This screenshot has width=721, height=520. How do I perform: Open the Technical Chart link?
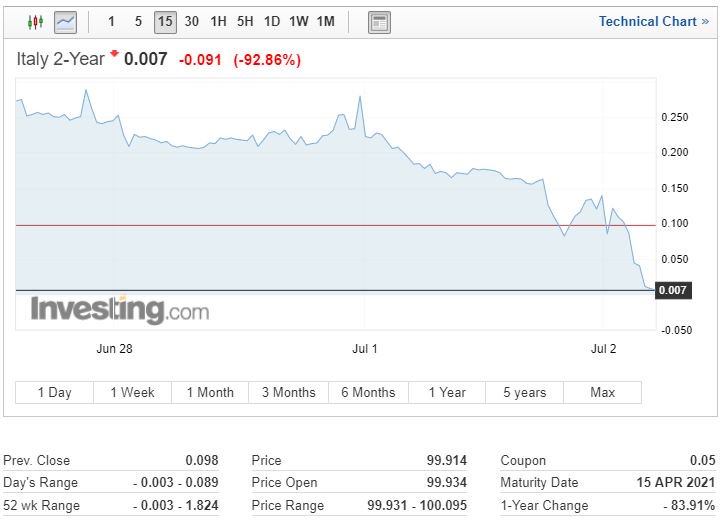(653, 21)
